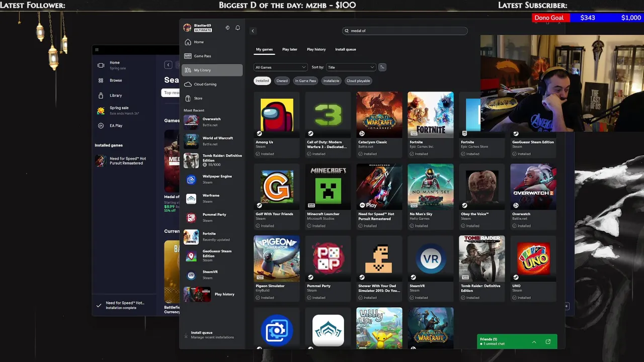Toggle the Installed filter chip
The image size is (644, 362).
pyautogui.click(x=262, y=81)
